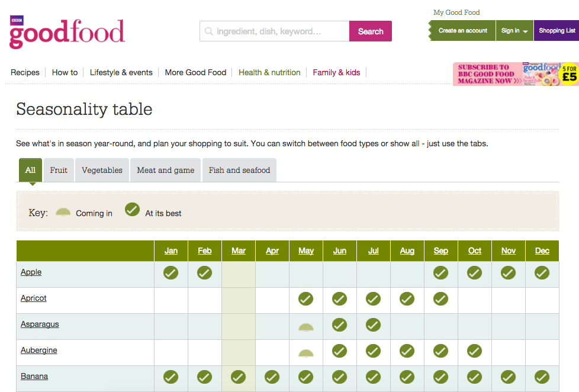Click Asparagus's May coming-in icon
The height and width of the screenshot is (392, 579).
(x=305, y=326)
